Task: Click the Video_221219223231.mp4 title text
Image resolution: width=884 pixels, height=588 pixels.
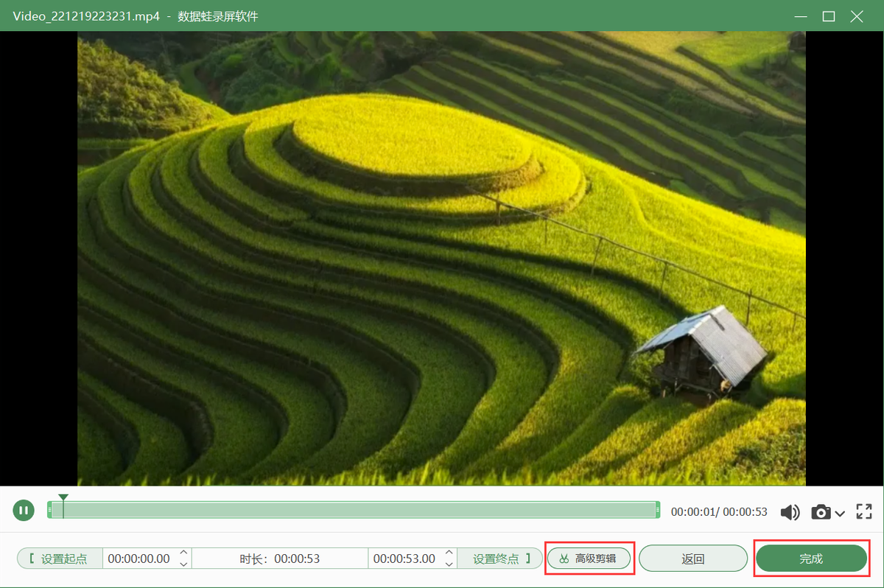Action: pyautogui.click(x=86, y=16)
